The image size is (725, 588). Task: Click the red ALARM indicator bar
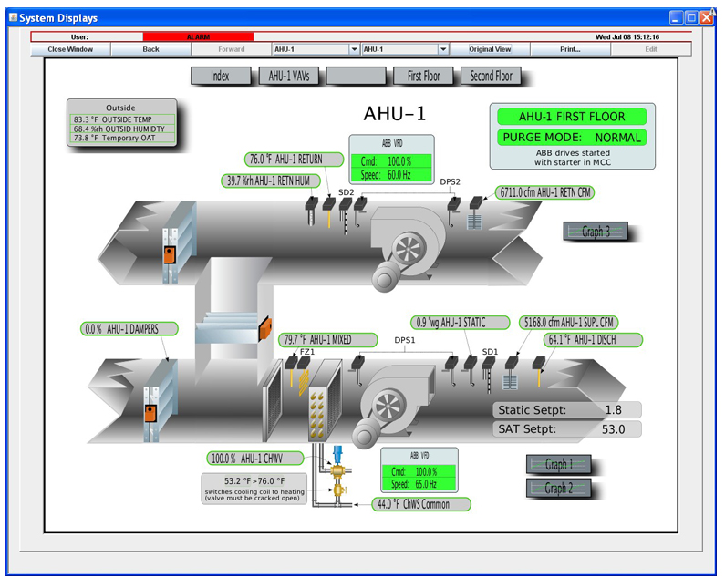coord(198,37)
